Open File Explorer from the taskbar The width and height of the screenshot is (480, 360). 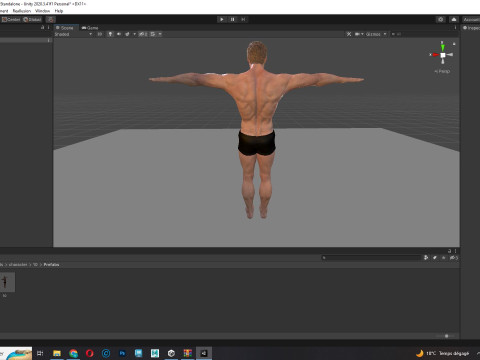57,353
